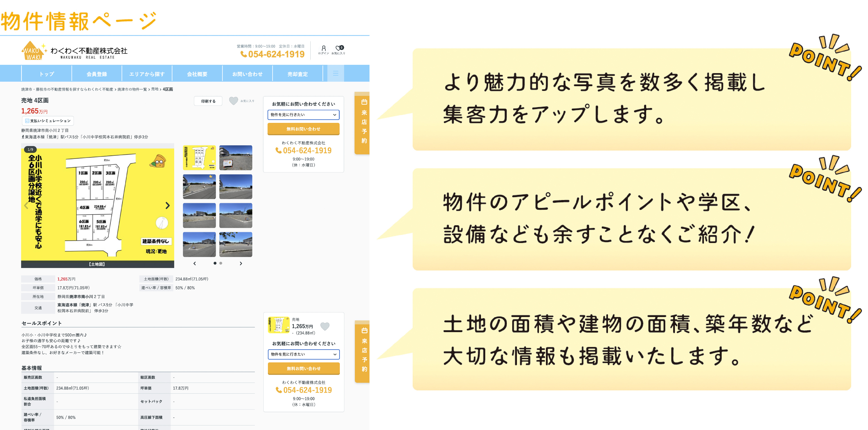Click the 印刷する button
The height and width of the screenshot is (430, 868).
point(208,101)
